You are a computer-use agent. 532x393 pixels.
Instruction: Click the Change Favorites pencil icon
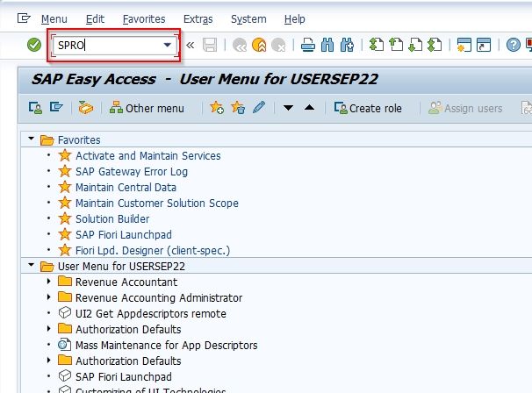pyautogui.click(x=259, y=108)
